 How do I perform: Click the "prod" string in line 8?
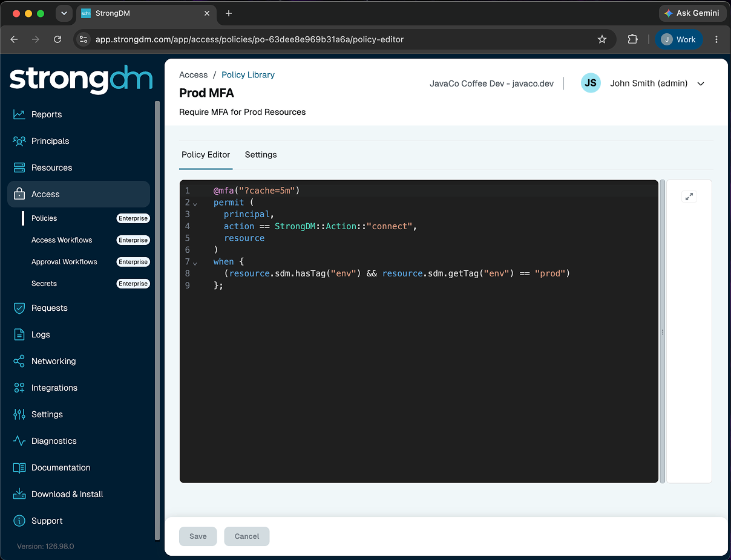click(x=550, y=273)
